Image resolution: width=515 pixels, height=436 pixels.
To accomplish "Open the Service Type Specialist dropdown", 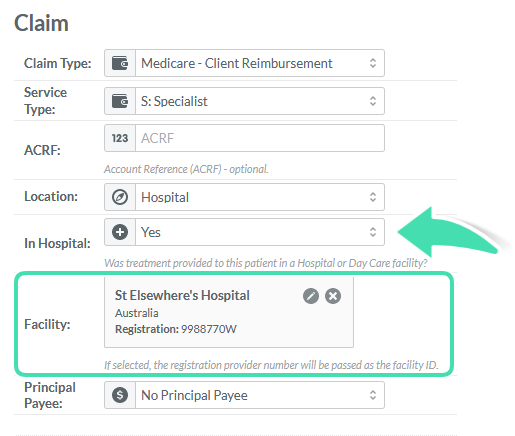I will click(x=260, y=101).
